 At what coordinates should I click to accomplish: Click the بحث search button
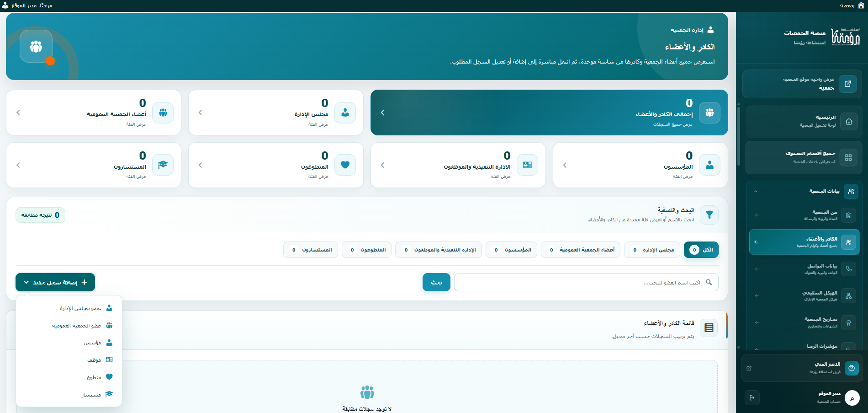coord(436,282)
